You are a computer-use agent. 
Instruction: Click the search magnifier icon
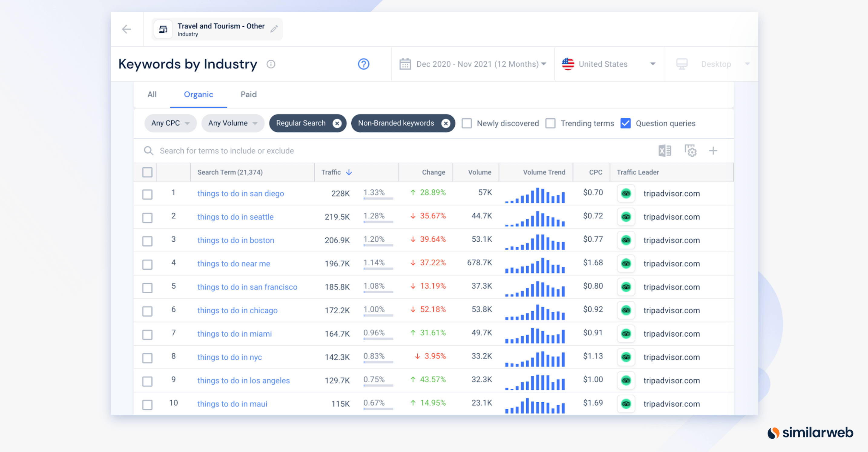click(x=149, y=151)
